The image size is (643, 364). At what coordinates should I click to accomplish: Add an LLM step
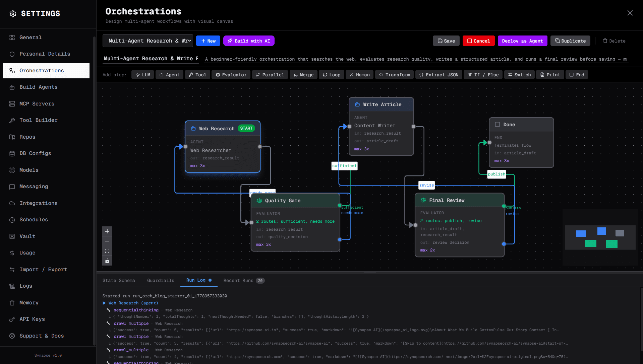[143, 75]
